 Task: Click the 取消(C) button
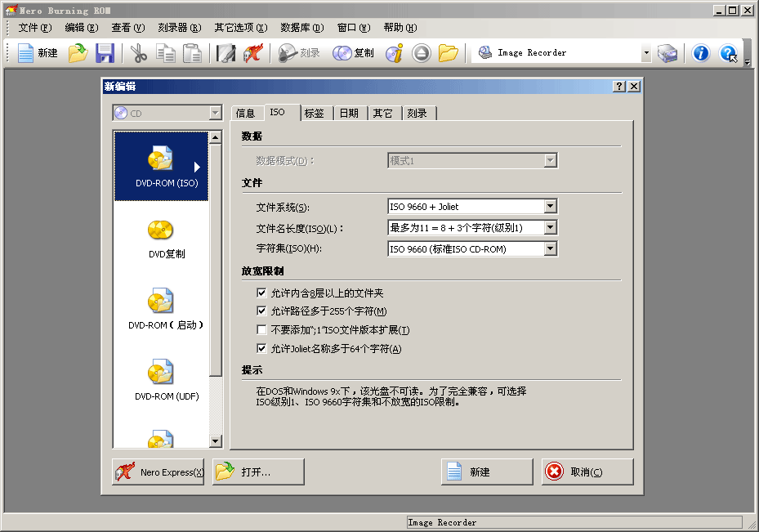(x=587, y=472)
